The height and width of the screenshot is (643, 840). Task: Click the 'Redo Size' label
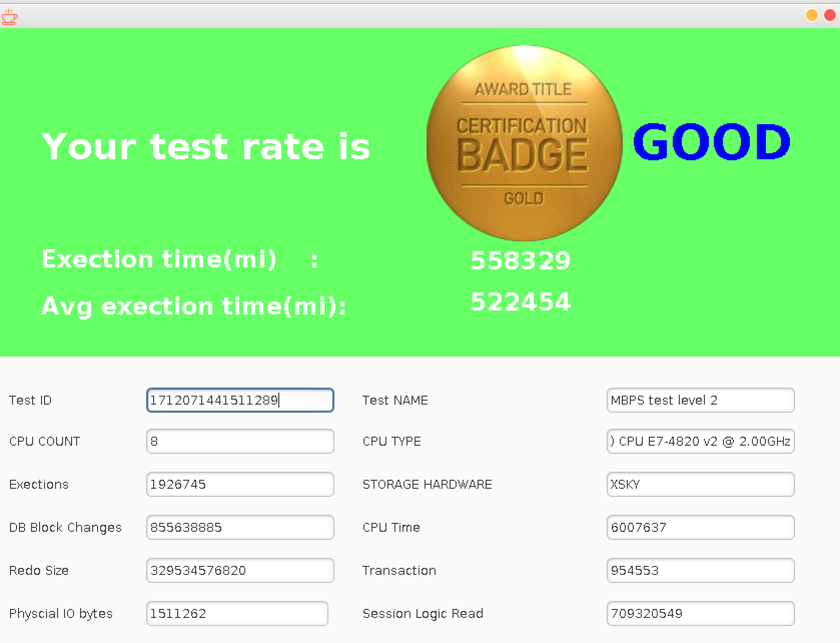tap(39, 570)
